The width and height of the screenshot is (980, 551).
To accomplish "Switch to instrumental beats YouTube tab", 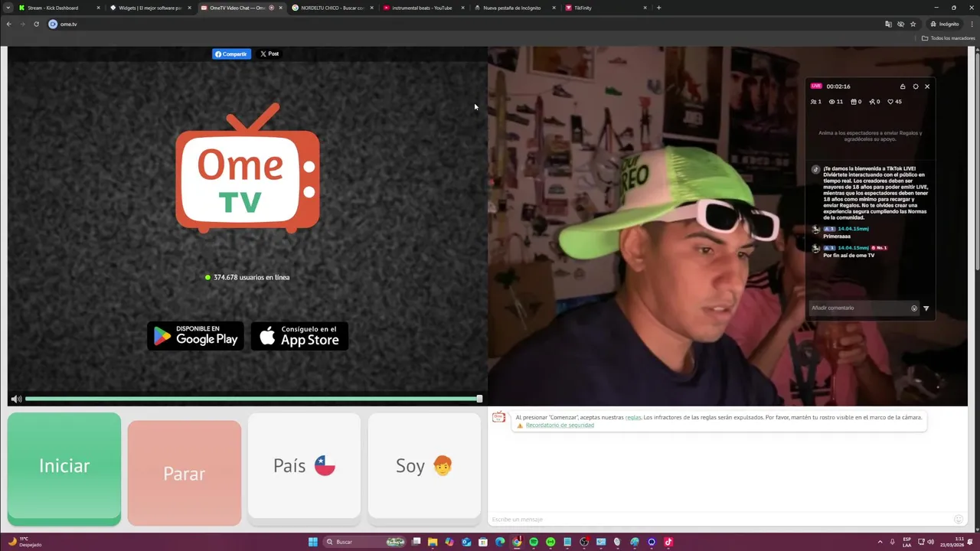I will (x=423, y=8).
